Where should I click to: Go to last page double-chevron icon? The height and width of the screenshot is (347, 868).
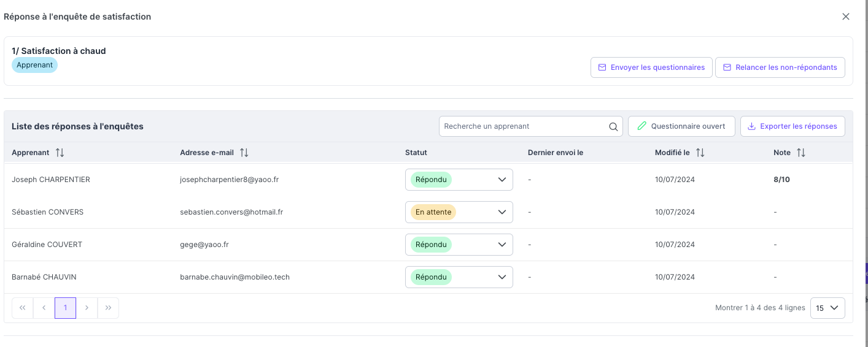(108, 308)
